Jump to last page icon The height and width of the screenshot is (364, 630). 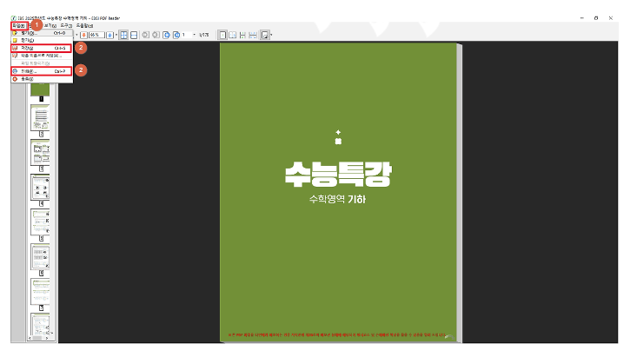pyautogui.click(x=176, y=35)
